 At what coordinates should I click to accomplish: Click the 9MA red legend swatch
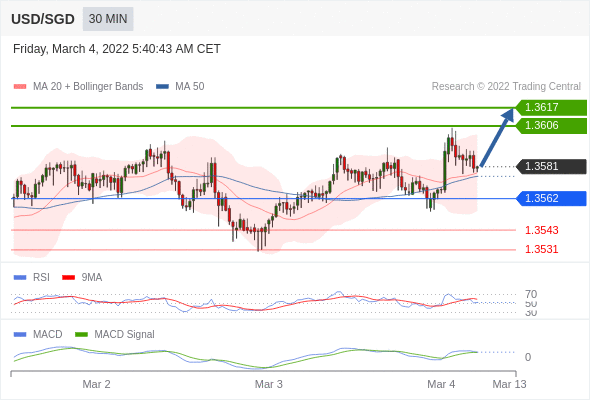[x=68, y=278]
